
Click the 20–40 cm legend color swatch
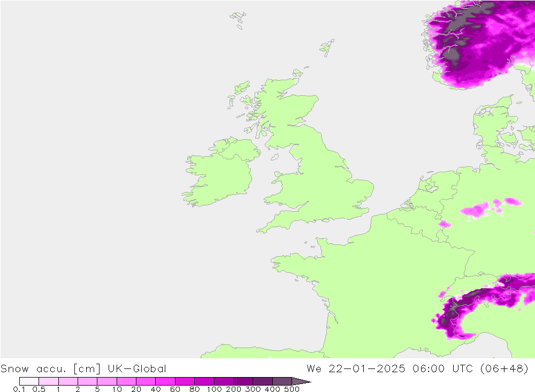pos(146,381)
